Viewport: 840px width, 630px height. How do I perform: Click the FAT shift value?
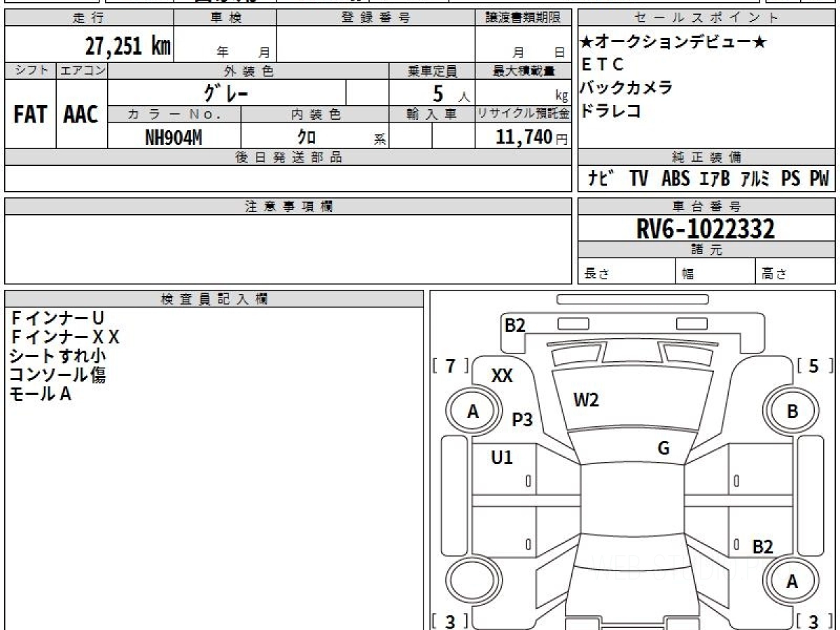click(30, 114)
